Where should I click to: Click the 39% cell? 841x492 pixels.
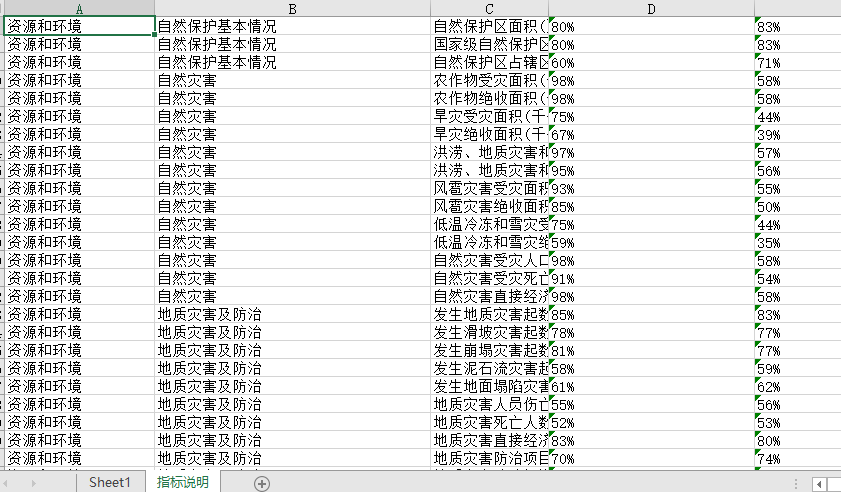[798, 134]
